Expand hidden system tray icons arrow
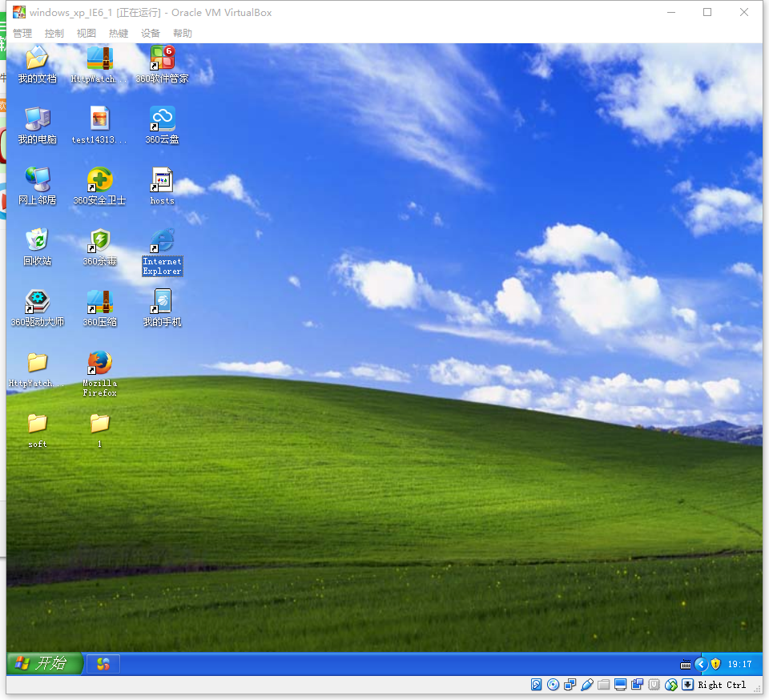The height and width of the screenshot is (700, 769). click(700, 664)
